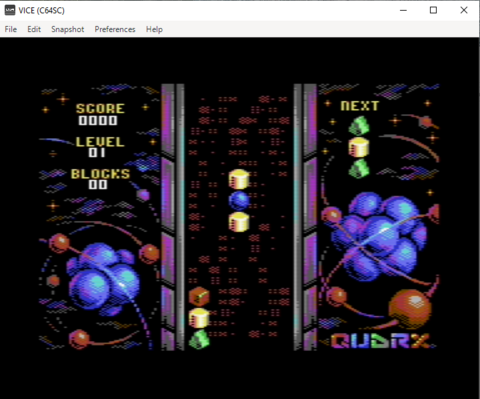The width and height of the screenshot is (480, 399).
Task: Click the yellow cylinder in NEXT preview
Action: [x=359, y=147]
